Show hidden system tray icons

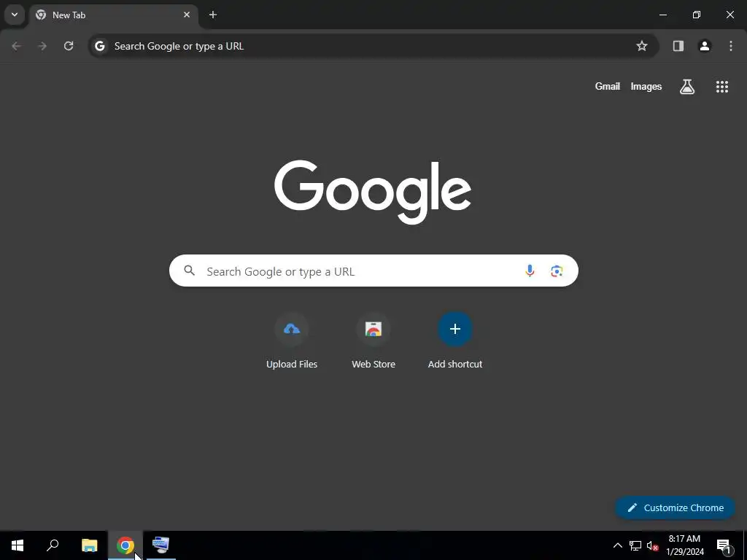click(617, 545)
